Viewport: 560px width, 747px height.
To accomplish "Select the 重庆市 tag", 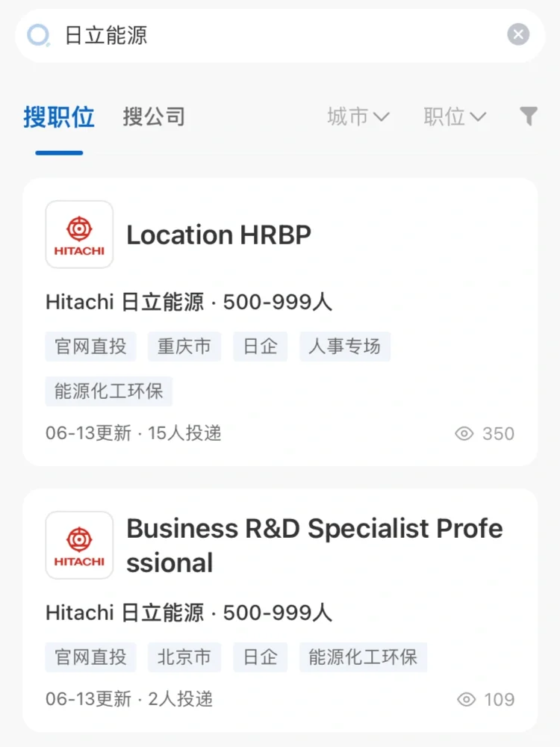I will click(184, 347).
